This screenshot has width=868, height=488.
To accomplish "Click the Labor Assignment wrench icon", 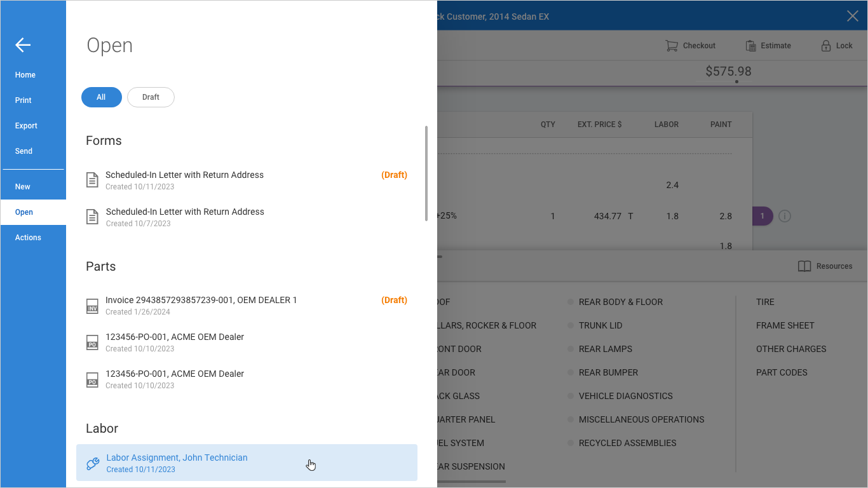I will (x=93, y=463).
